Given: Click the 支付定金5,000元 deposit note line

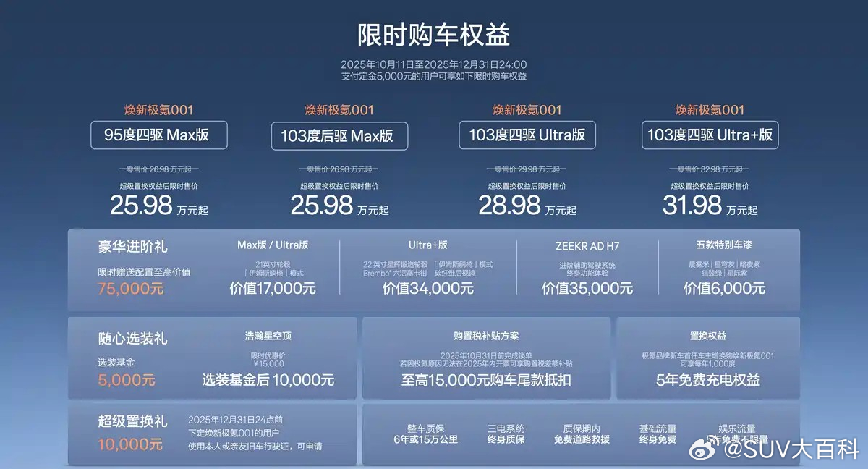Looking at the screenshot, I should 434,76.
